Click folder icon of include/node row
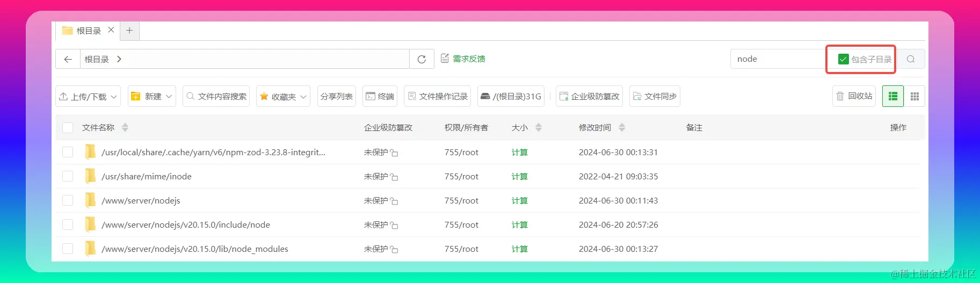 90,224
